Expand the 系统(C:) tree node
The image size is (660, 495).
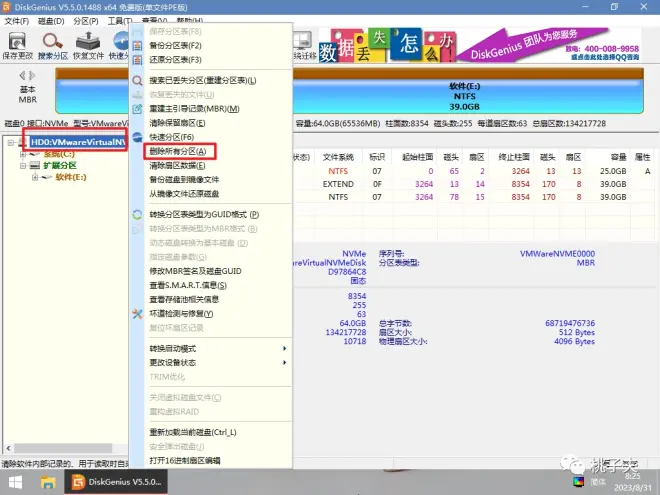coord(23,154)
